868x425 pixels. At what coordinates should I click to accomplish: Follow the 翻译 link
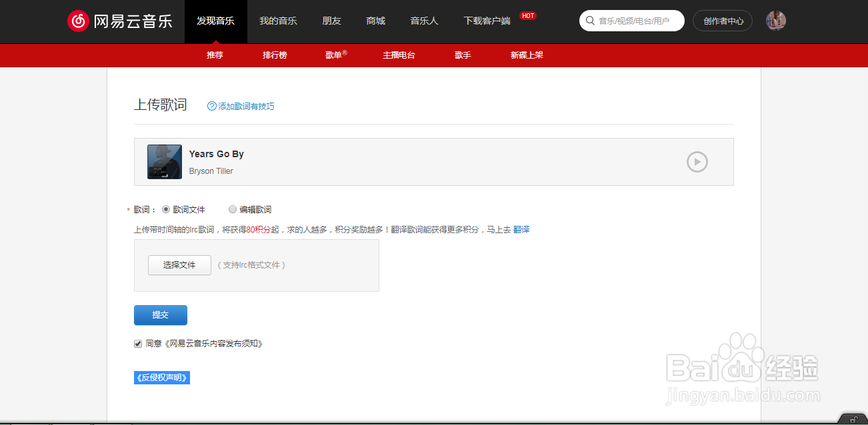click(521, 230)
